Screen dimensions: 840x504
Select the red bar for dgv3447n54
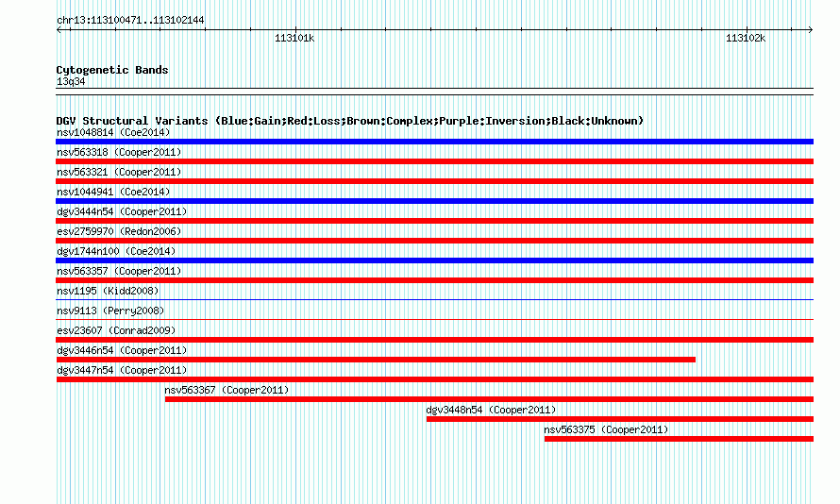click(434, 379)
